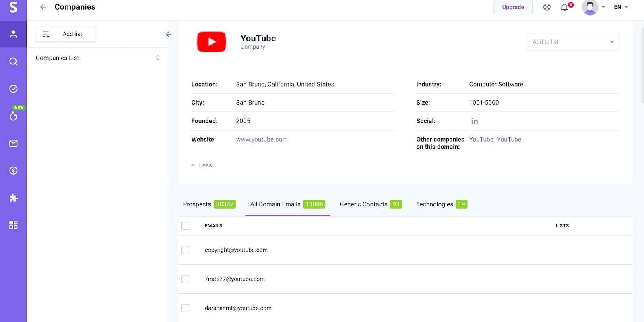
Task: Collapse company details with Less
Action: click(202, 165)
